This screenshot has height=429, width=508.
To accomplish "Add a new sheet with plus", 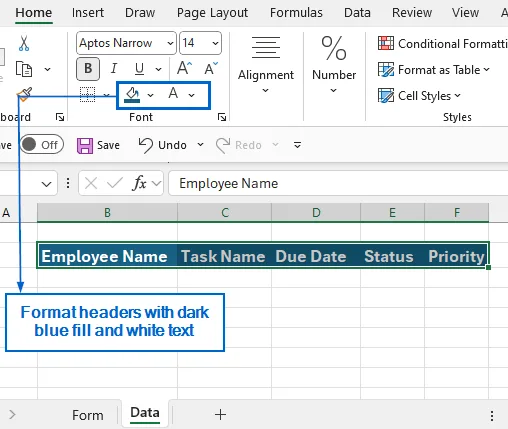I will [x=220, y=415].
